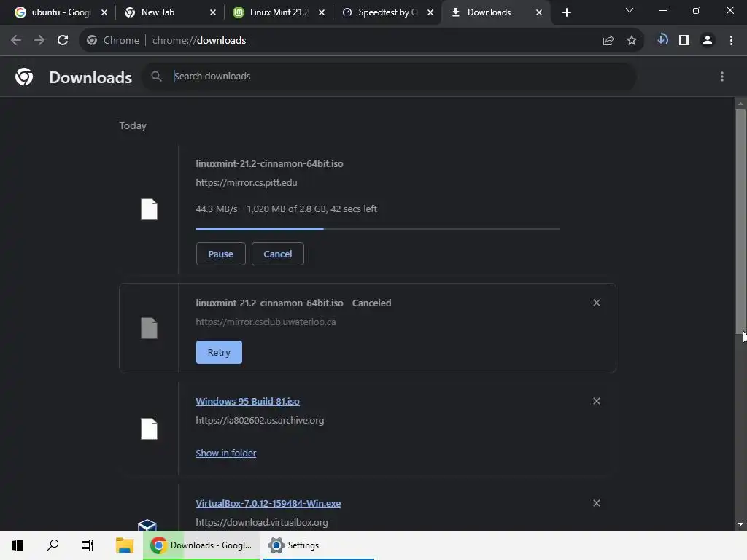
Task: Remove the canceled linuxmint entry from list
Action: pyautogui.click(x=597, y=303)
